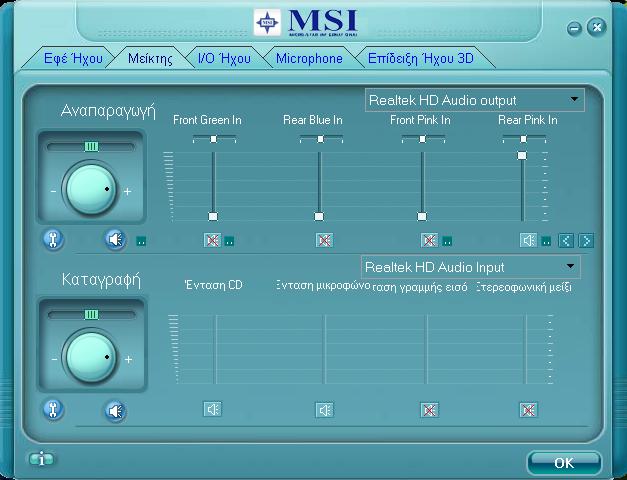Image resolution: width=627 pixels, height=480 pixels.
Task: Click the recording balance slider handle
Action: (x=91, y=315)
